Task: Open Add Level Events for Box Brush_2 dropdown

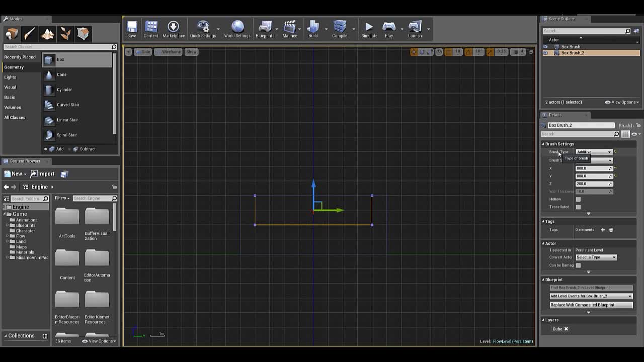Action: [591, 296]
